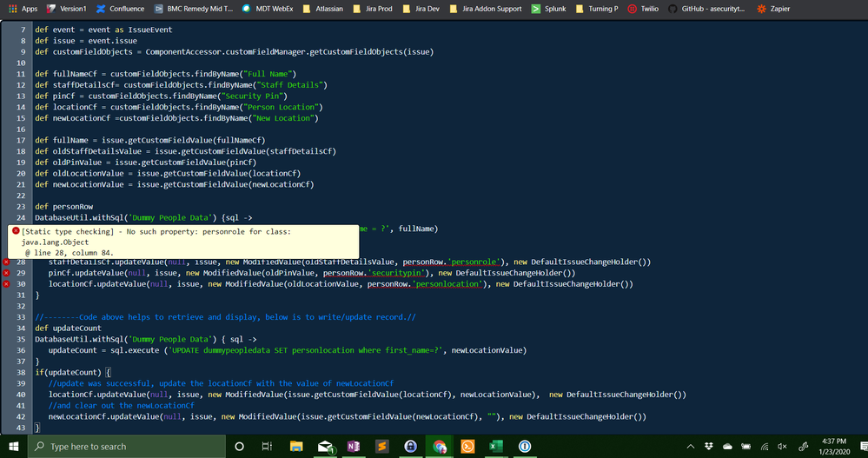Image resolution: width=868 pixels, height=458 pixels.
Task: Open the GitHub bookmark
Action: [706, 9]
